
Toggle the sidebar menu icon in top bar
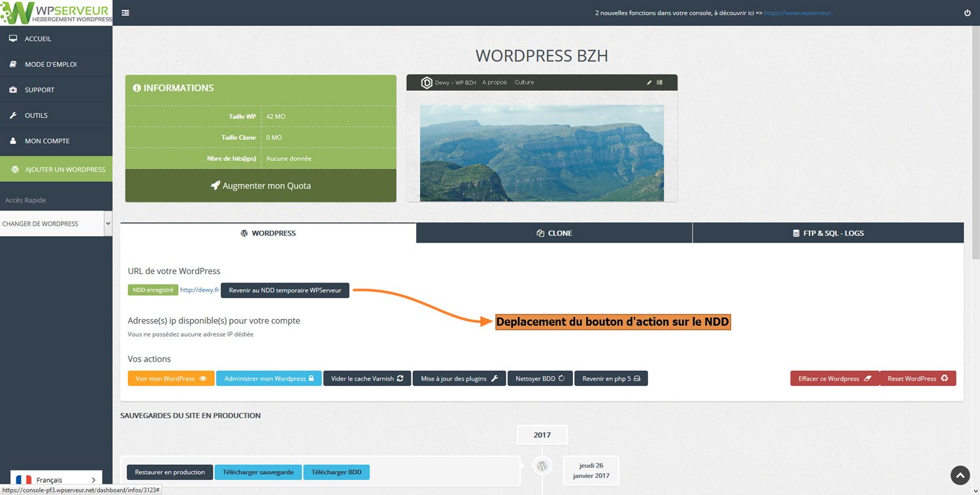125,12
